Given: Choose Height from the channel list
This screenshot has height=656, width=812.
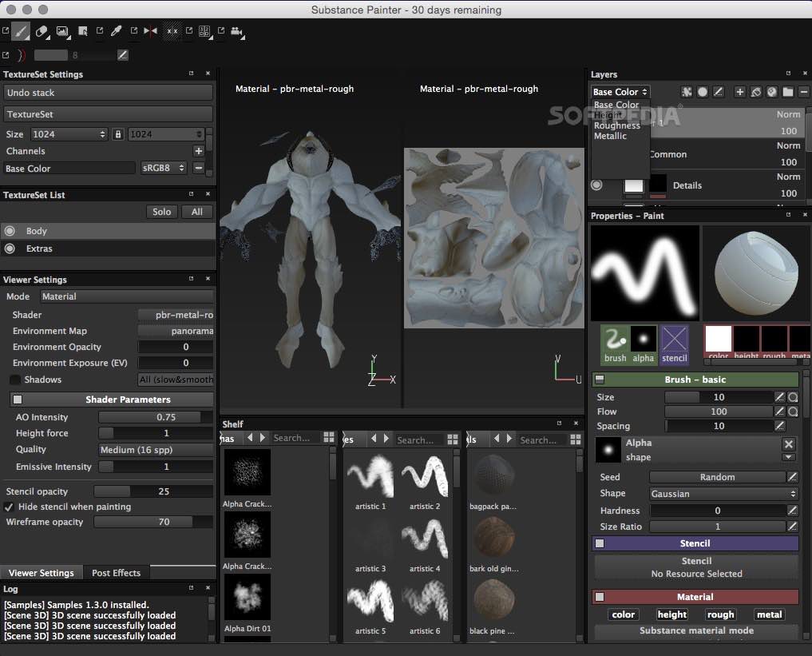Looking at the screenshot, I should [x=608, y=115].
